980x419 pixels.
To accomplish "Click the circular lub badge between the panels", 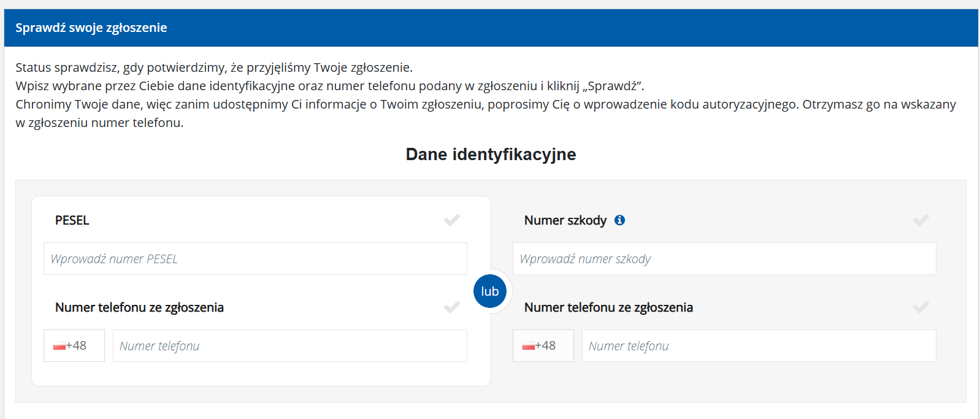I will (x=489, y=291).
